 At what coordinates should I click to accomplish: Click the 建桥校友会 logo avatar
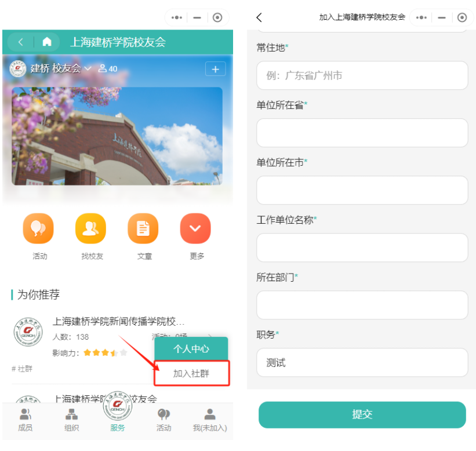click(17, 68)
